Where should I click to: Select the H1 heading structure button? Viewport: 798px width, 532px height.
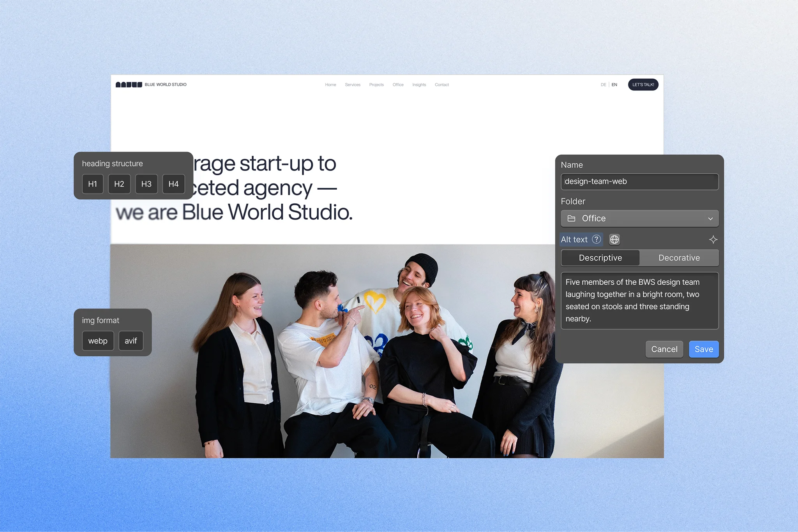(x=92, y=184)
